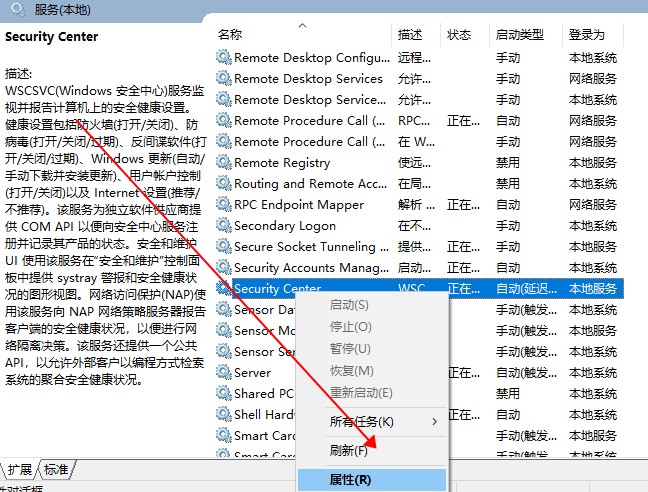
Task: Click the gear icon beside Security Accounts Manager
Action: click(x=223, y=268)
